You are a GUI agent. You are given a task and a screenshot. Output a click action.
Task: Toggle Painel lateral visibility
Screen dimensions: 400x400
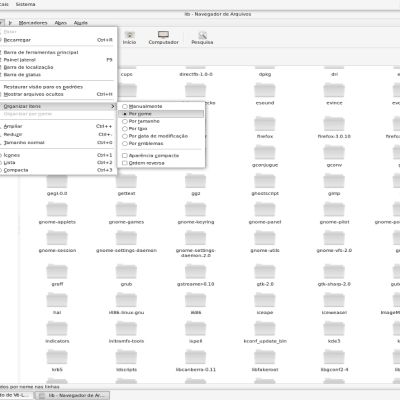pyautogui.click(x=57, y=60)
